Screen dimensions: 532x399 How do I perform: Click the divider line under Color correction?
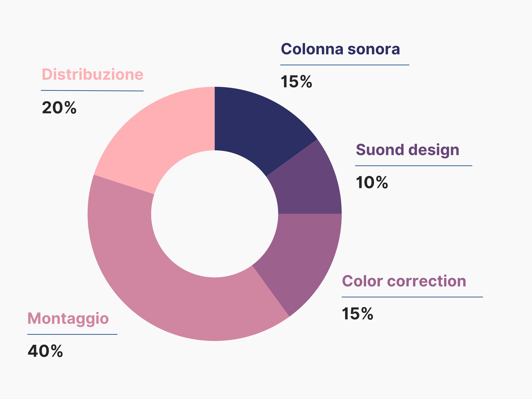coord(412,297)
